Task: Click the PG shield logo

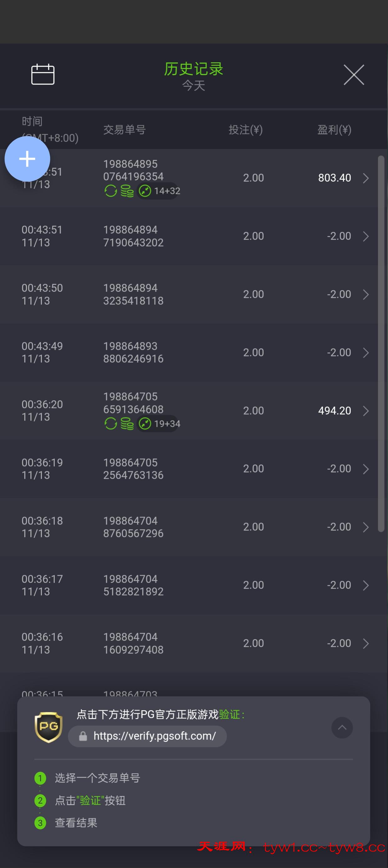Action: point(48,727)
